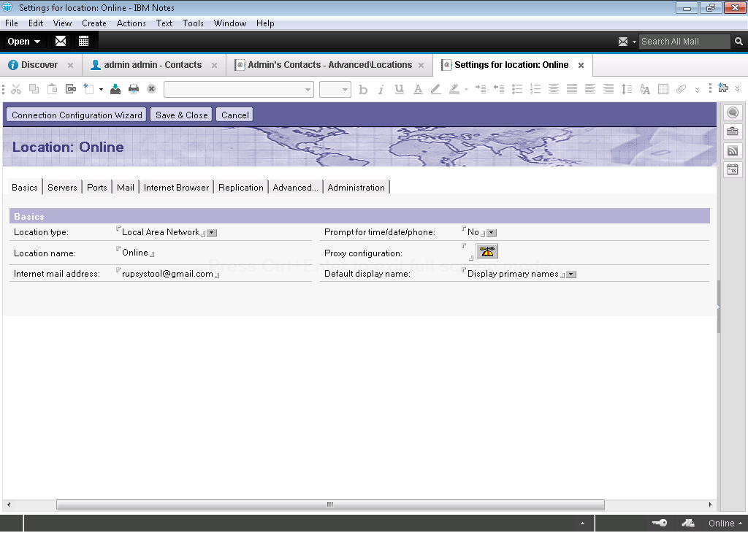Open the Sametime chat sidebar panel
This screenshot has width=748, height=560.
(x=733, y=113)
